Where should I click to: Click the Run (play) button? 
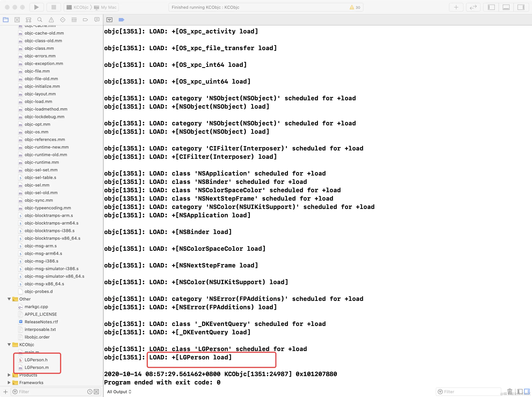[x=36, y=7]
